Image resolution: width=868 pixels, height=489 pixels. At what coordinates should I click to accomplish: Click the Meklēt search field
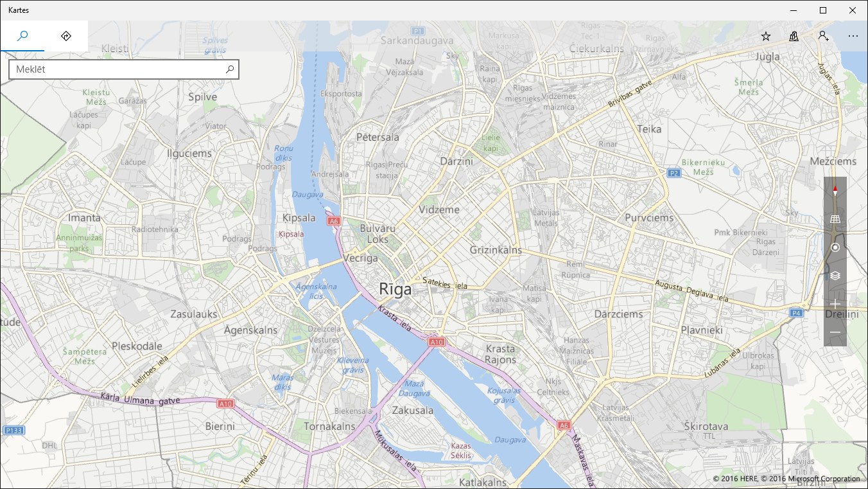(x=124, y=69)
